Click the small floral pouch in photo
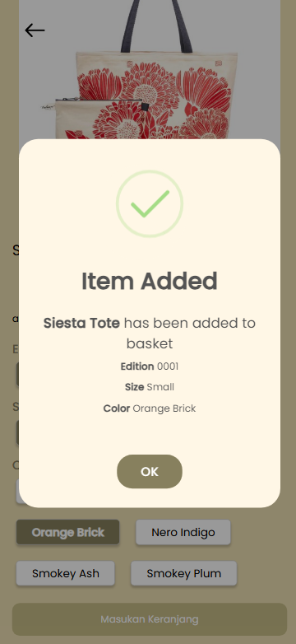Screen dimensions: 296x644 click(99, 119)
